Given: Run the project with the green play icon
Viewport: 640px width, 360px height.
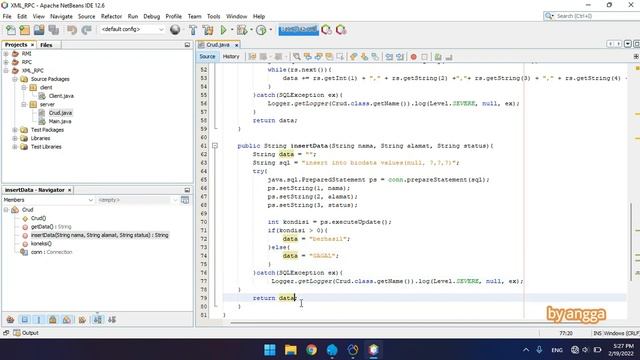Looking at the screenshot, I should tap(223, 30).
